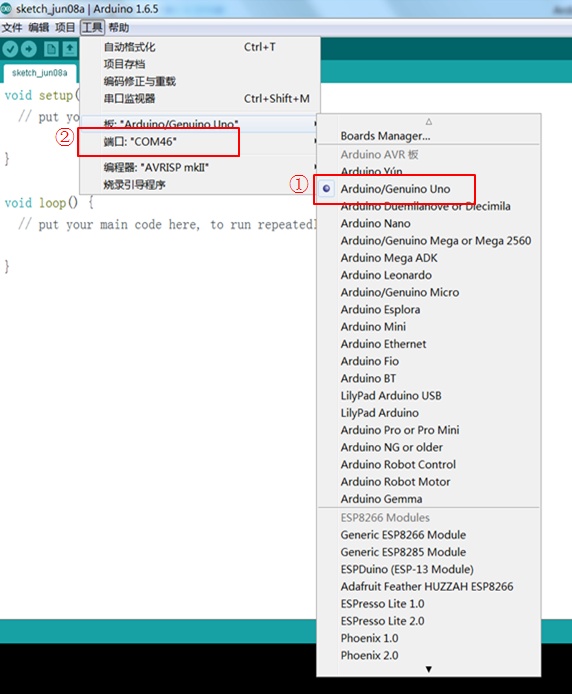The height and width of the screenshot is (694, 572).
Task: Select Phoenix 2.0 board
Action: pyautogui.click(x=429, y=656)
